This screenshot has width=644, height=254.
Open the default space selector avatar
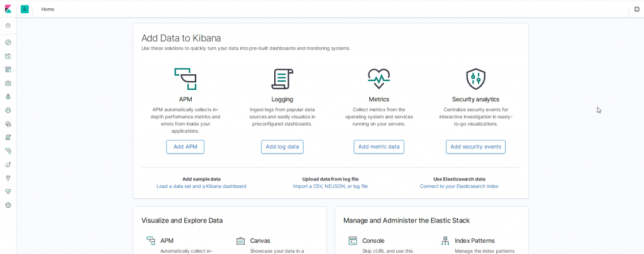tap(25, 9)
